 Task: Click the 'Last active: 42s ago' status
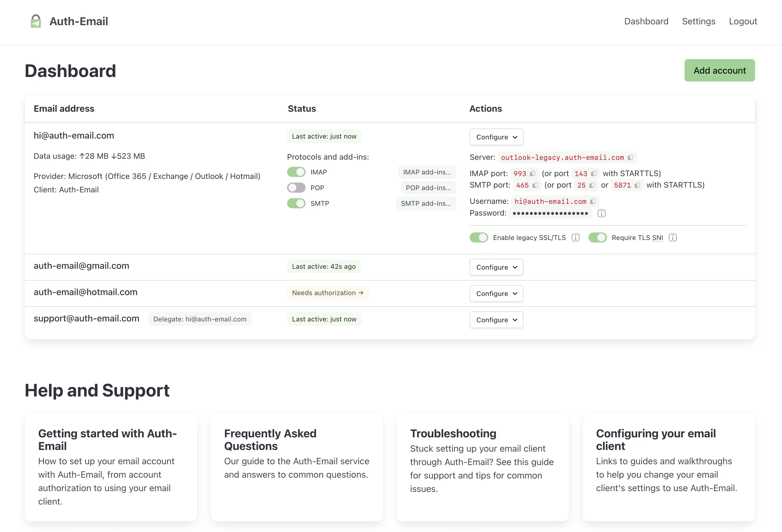(x=324, y=267)
